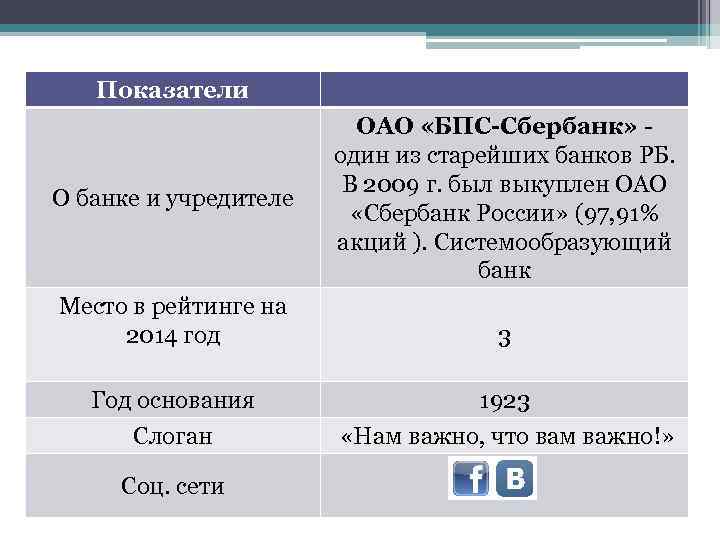Image resolution: width=720 pixels, height=540 pixels.
Task: Click the 'Соц. сети' label cell
Action: pyautogui.click(x=173, y=485)
